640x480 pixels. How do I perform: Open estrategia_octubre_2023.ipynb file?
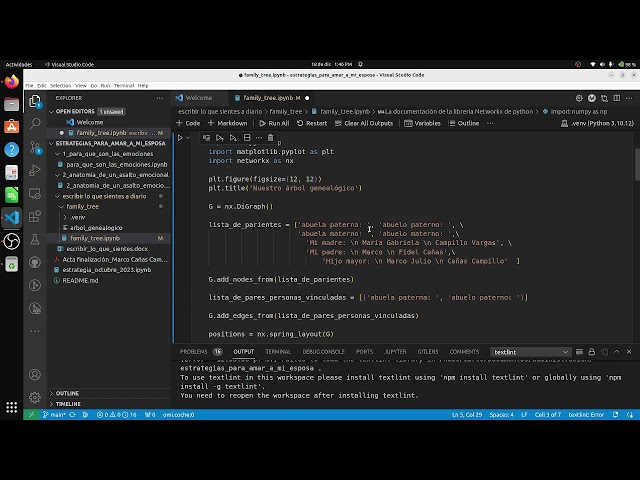(107, 270)
